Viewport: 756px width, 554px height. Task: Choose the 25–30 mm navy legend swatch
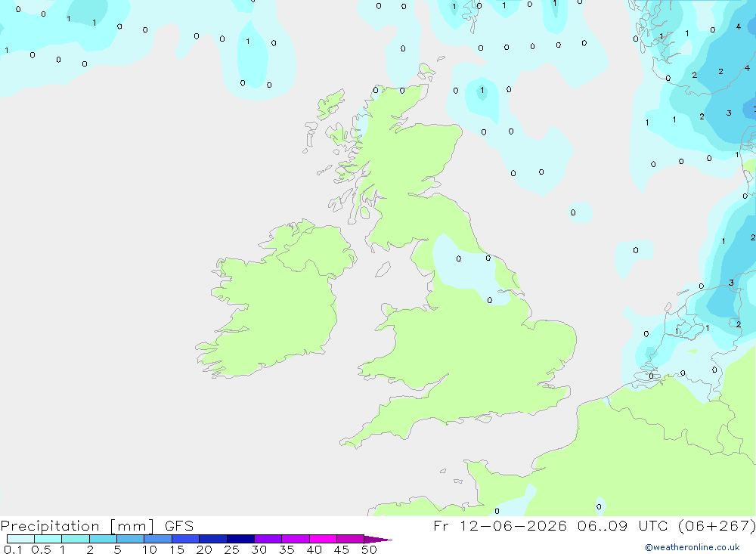240,539
